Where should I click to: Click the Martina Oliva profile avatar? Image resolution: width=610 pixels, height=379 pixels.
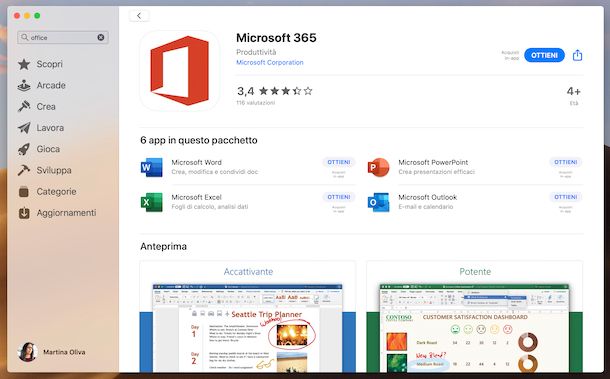(x=28, y=352)
